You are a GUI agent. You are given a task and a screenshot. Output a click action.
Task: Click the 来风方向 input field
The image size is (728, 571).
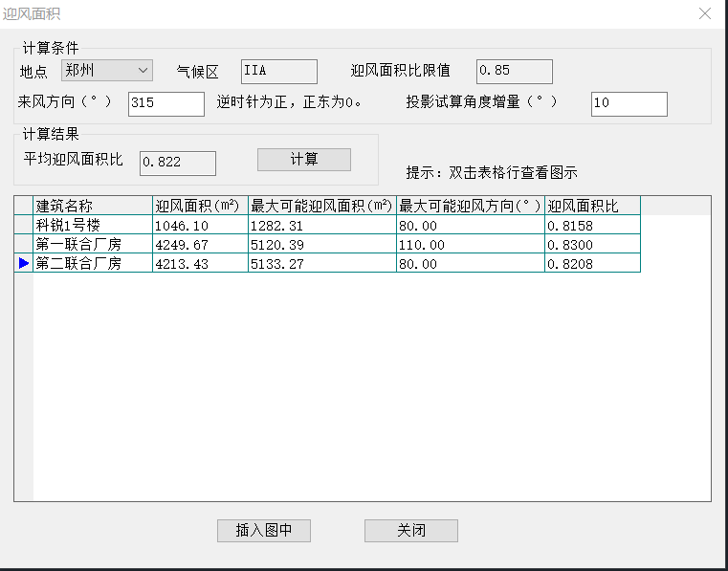pos(166,103)
